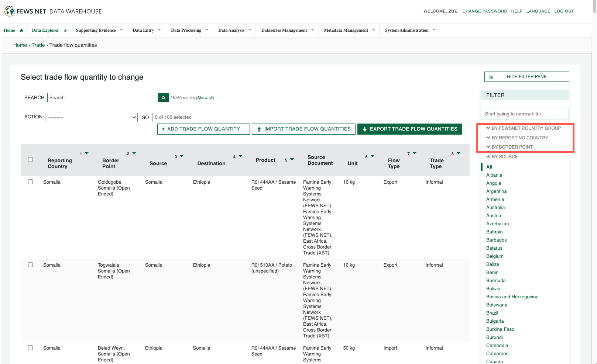Click the home house icon in the navigation bar

pyautogui.click(x=21, y=30)
